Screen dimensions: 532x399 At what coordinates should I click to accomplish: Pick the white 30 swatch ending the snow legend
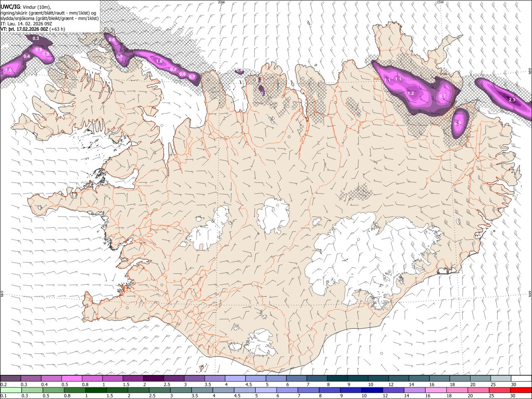[x=521, y=378]
